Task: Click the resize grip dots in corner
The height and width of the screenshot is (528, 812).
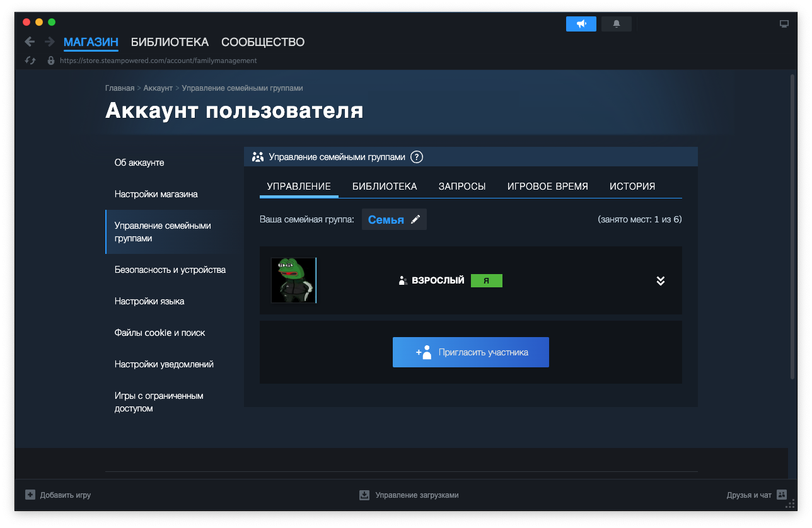Action: pyautogui.click(x=791, y=503)
